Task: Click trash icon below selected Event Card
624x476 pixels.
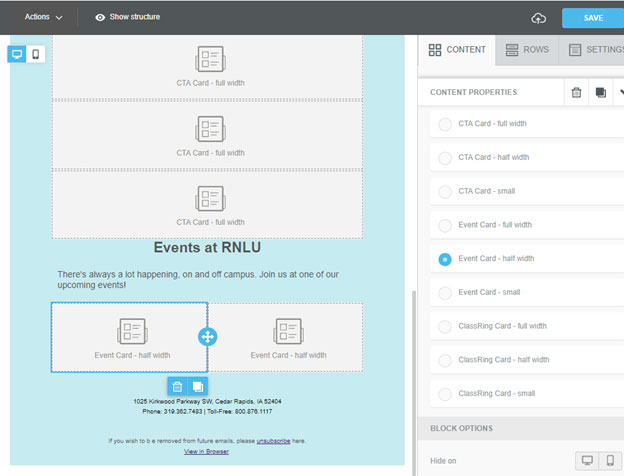Action: (177, 386)
